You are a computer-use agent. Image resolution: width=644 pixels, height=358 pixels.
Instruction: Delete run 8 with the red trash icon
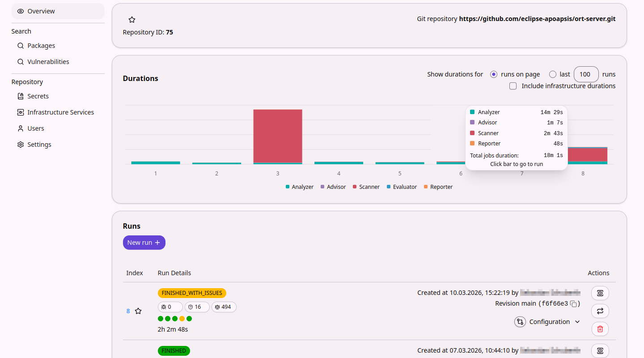coord(600,329)
